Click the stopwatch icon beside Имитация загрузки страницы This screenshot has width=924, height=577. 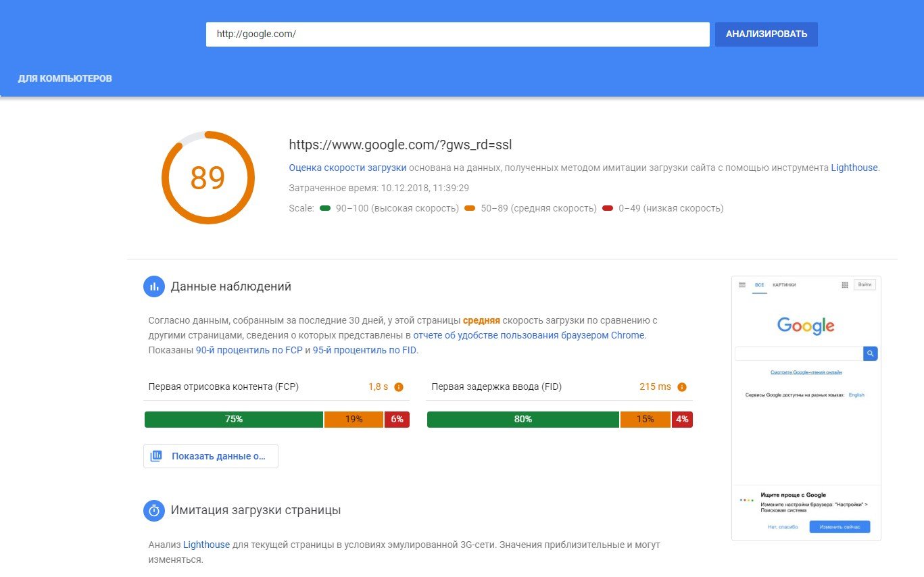[x=154, y=510]
